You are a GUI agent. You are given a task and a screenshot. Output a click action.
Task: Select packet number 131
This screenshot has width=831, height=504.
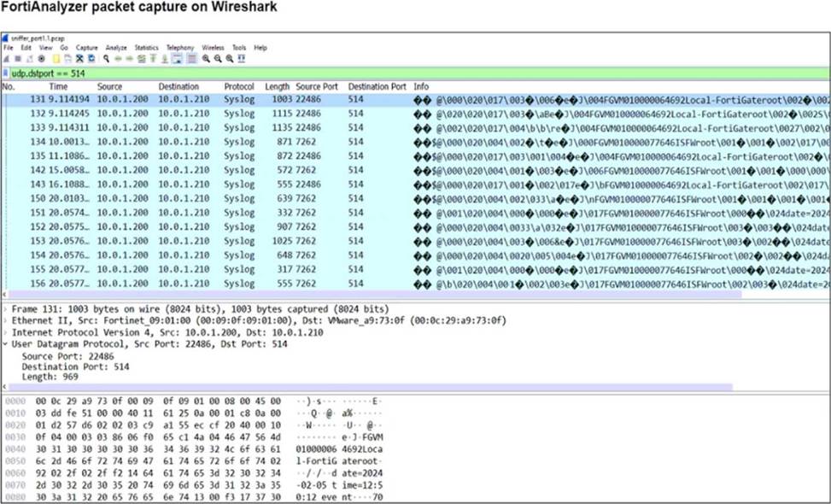[x=415, y=100]
